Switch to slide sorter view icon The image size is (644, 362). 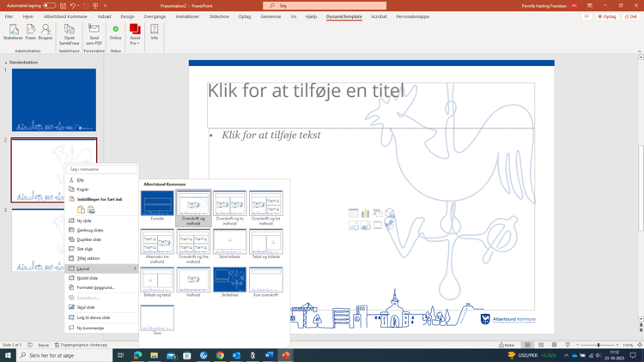[541, 345]
